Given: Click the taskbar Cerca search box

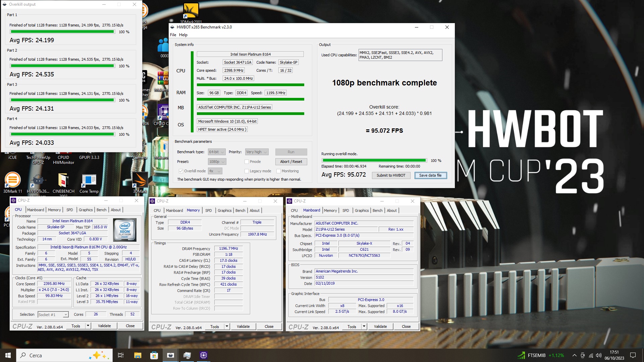Looking at the screenshot, I should pyautogui.click(x=64, y=355).
